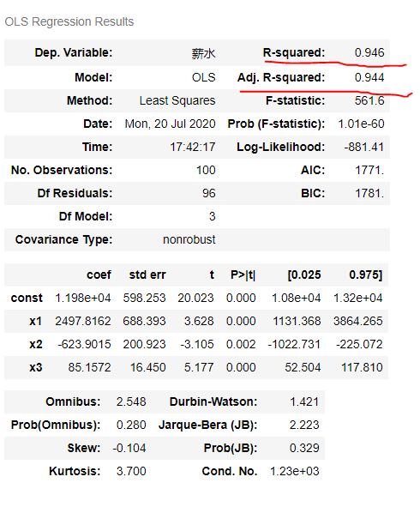Select the x1 upper bound 3864.265

[358, 321]
